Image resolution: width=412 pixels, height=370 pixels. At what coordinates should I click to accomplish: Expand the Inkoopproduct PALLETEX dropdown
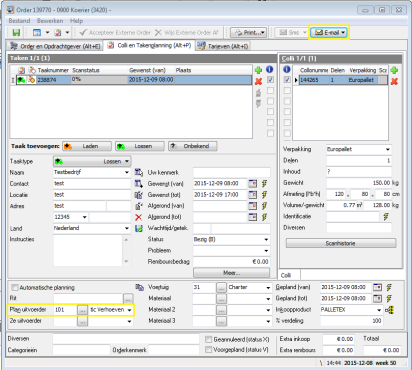point(379,310)
